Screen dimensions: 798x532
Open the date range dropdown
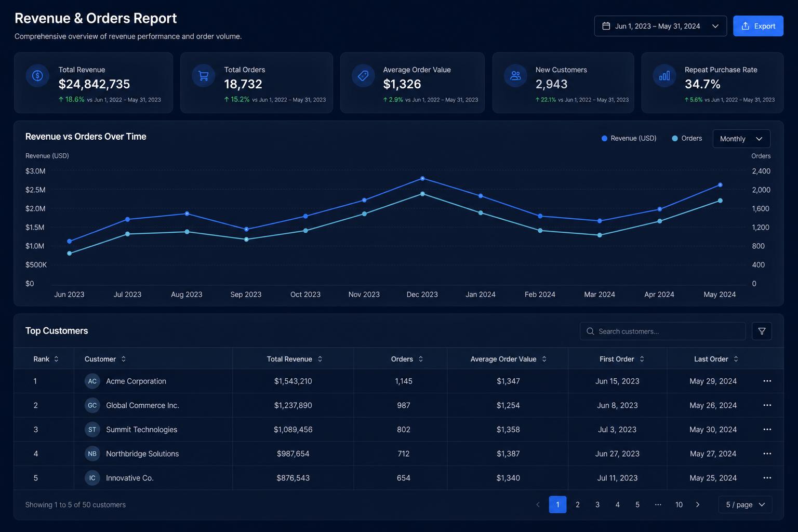660,26
